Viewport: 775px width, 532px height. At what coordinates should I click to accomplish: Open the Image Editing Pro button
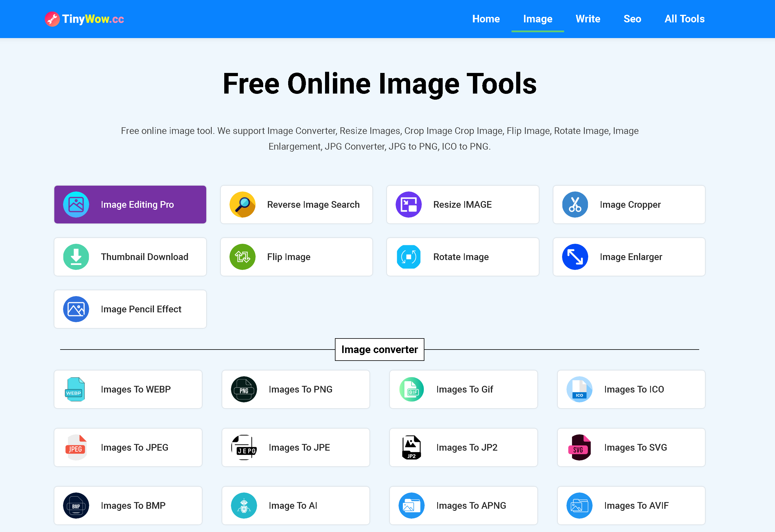130,205
